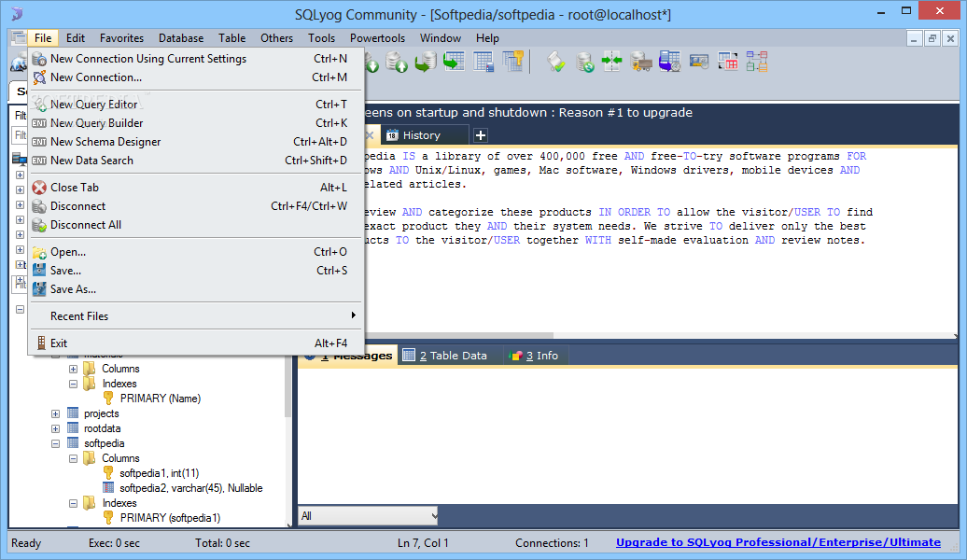Click the History tab calendar icon

(392, 135)
